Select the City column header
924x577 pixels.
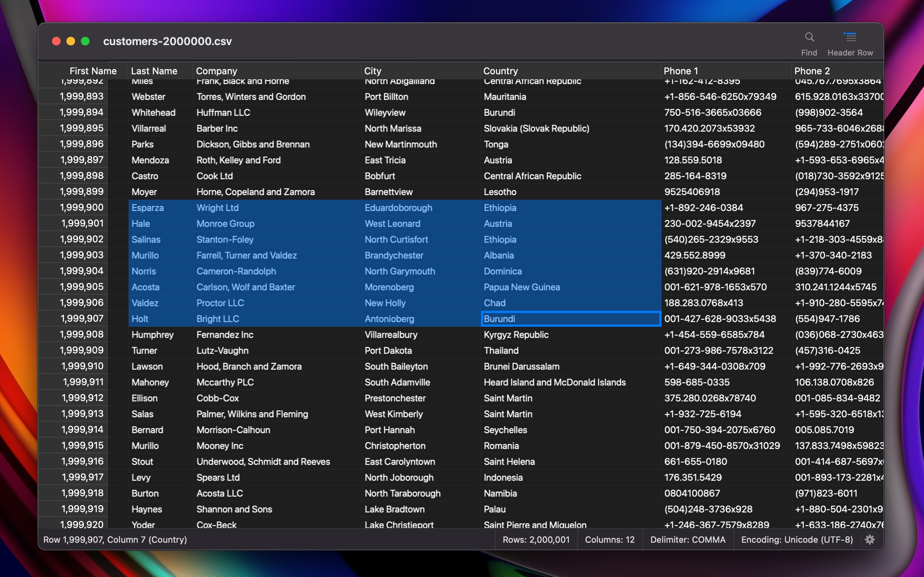click(x=372, y=71)
